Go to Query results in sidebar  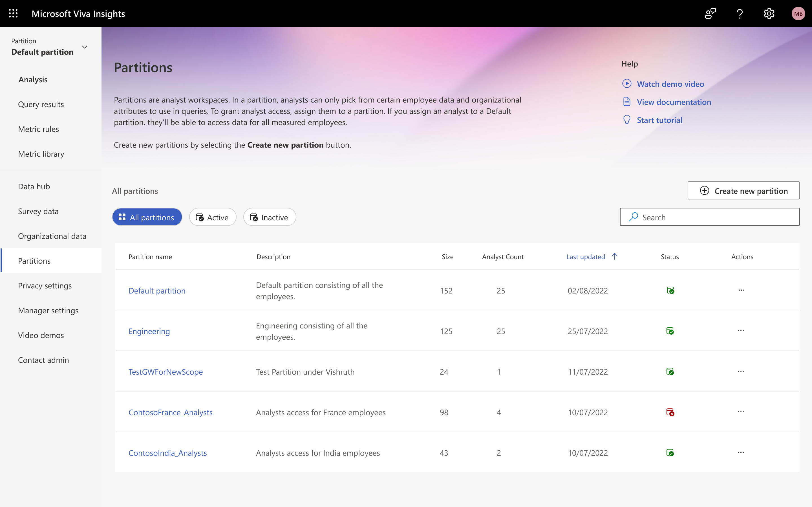point(41,104)
